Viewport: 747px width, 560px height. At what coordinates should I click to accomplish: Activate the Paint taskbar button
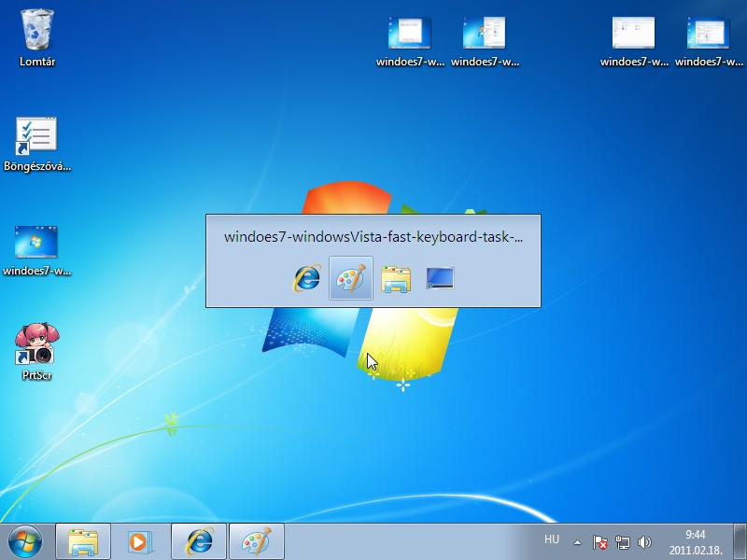pos(257,542)
